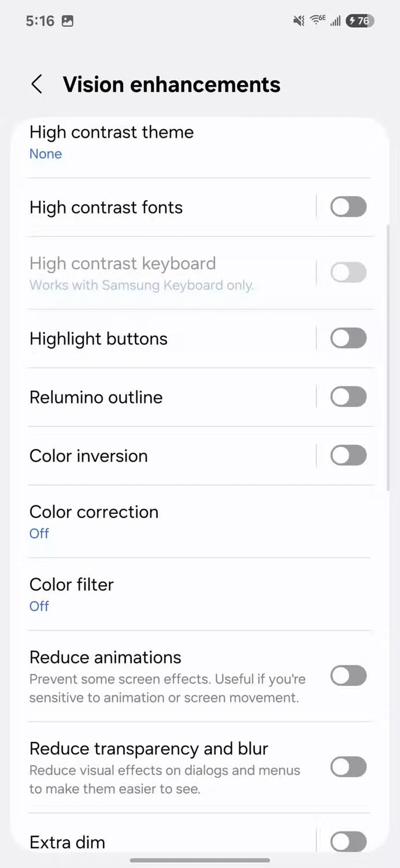Tap the Highlight buttons label
The height and width of the screenshot is (868, 400).
point(98,339)
